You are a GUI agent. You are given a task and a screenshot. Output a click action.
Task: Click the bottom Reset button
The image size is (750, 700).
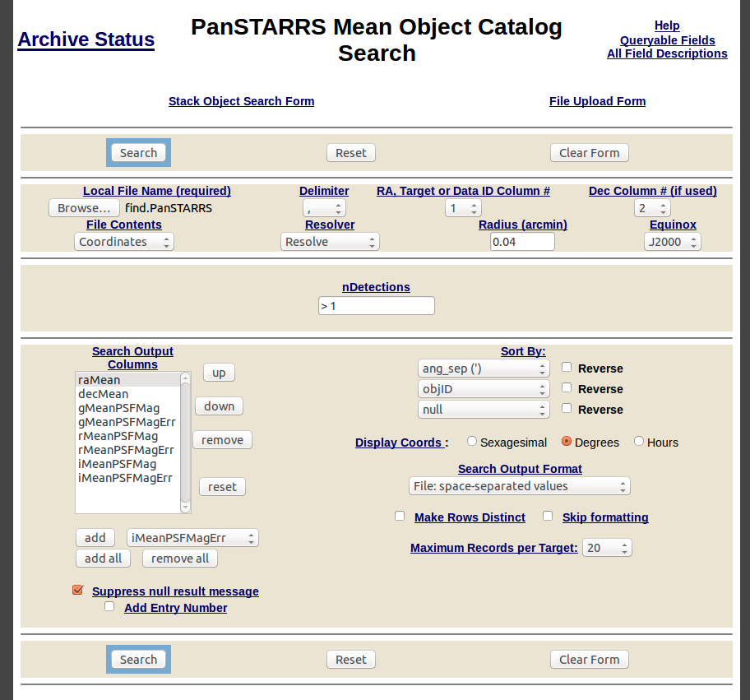click(x=350, y=660)
